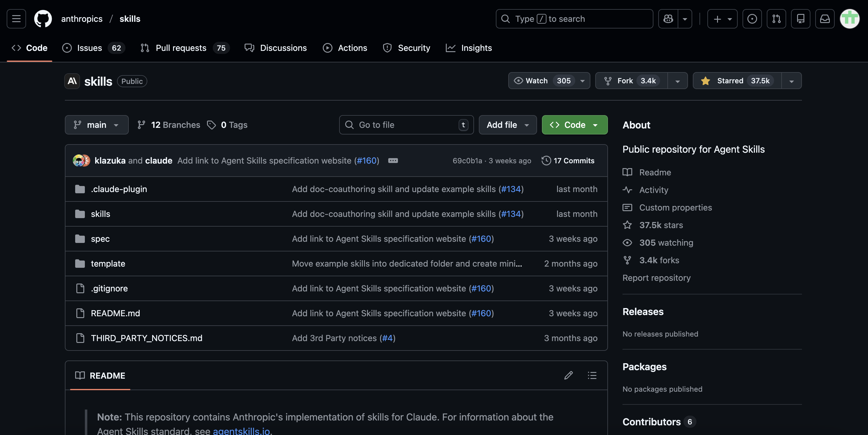Open the Discussions tab
This screenshot has height=435, width=868.
click(x=275, y=48)
